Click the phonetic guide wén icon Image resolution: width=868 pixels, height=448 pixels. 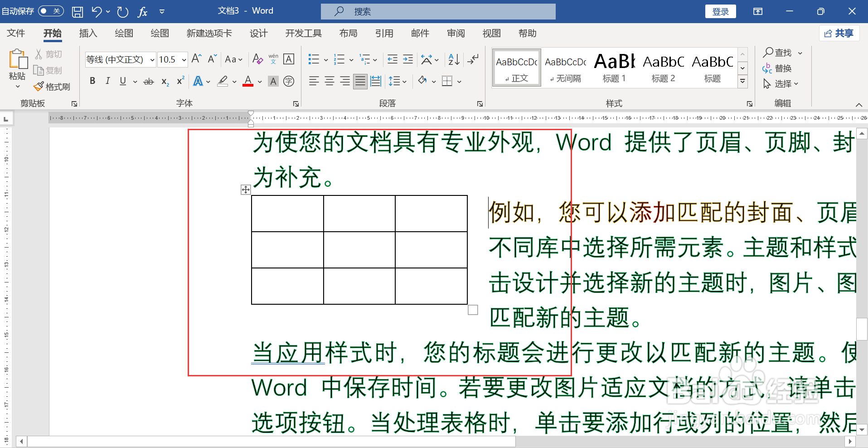[273, 59]
